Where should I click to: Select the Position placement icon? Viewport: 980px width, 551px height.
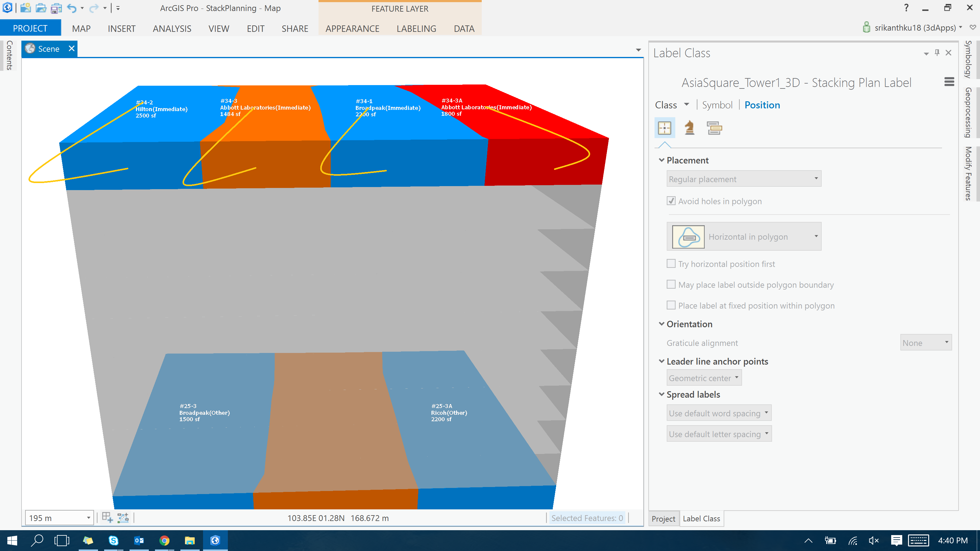(664, 128)
